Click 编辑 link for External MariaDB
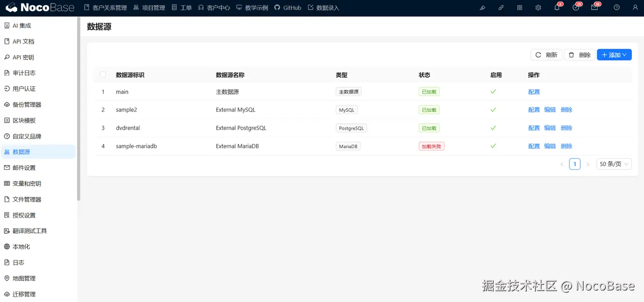The width and height of the screenshot is (644, 302). (549, 146)
